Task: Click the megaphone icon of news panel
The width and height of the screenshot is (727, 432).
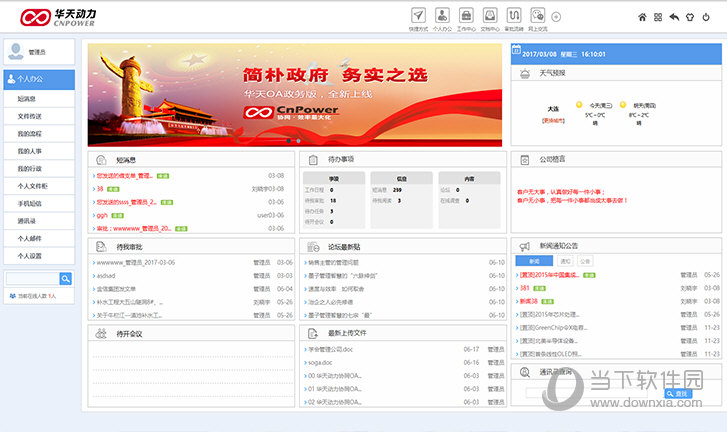Action: (x=524, y=246)
